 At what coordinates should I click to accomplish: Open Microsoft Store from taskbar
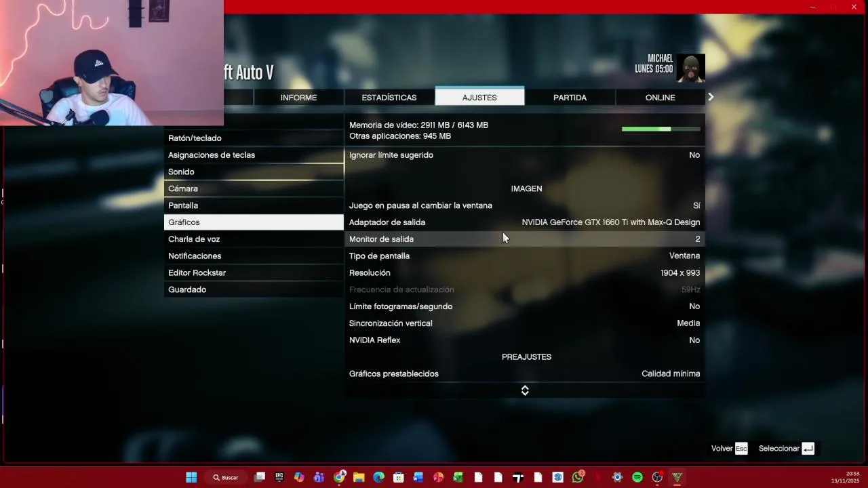[399, 477]
